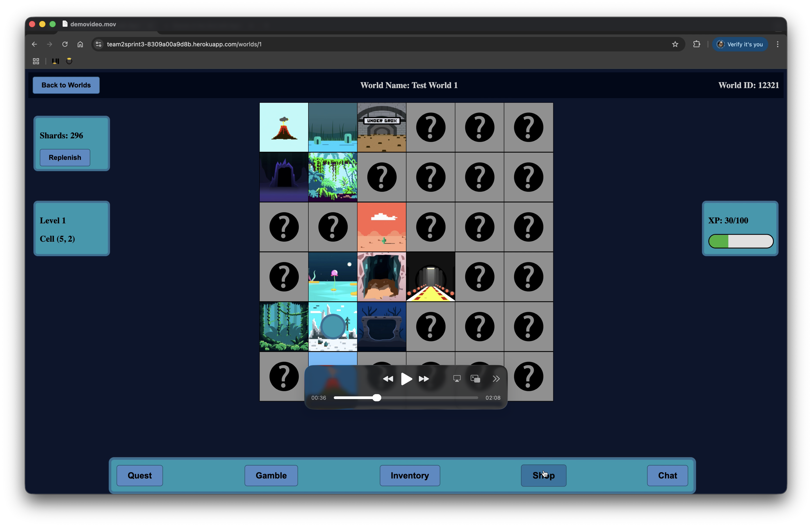Click the browser reload icon

65,44
